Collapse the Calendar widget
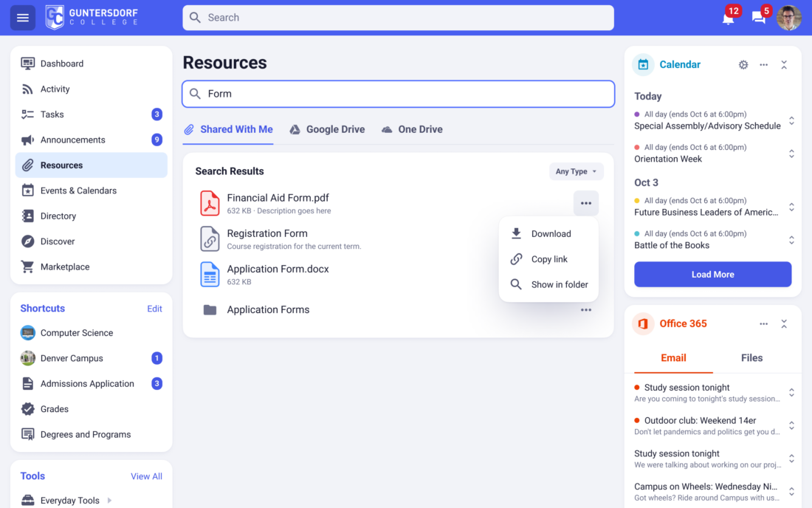The width and height of the screenshot is (812, 508). pyautogui.click(x=784, y=65)
